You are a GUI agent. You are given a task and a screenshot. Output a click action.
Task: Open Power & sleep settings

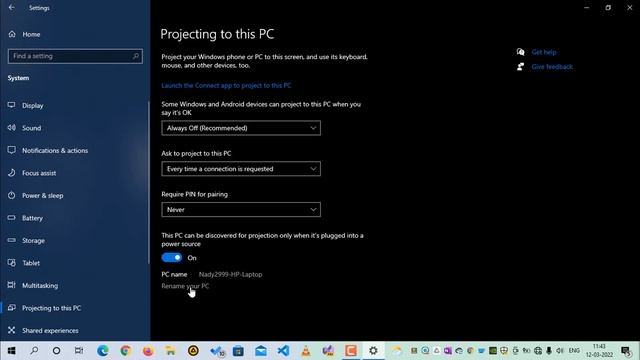pyautogui.click(x=42, y=196)
